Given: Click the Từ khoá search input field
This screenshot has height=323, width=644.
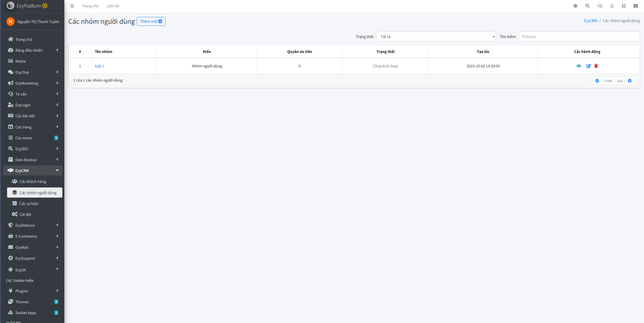Looking at the screenshot, I should tap(579, 36).
